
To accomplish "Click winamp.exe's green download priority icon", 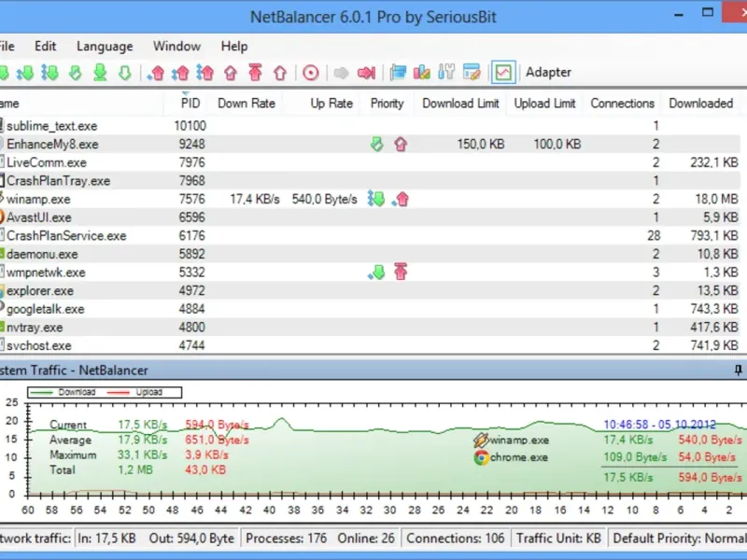I will pos(376,199).
